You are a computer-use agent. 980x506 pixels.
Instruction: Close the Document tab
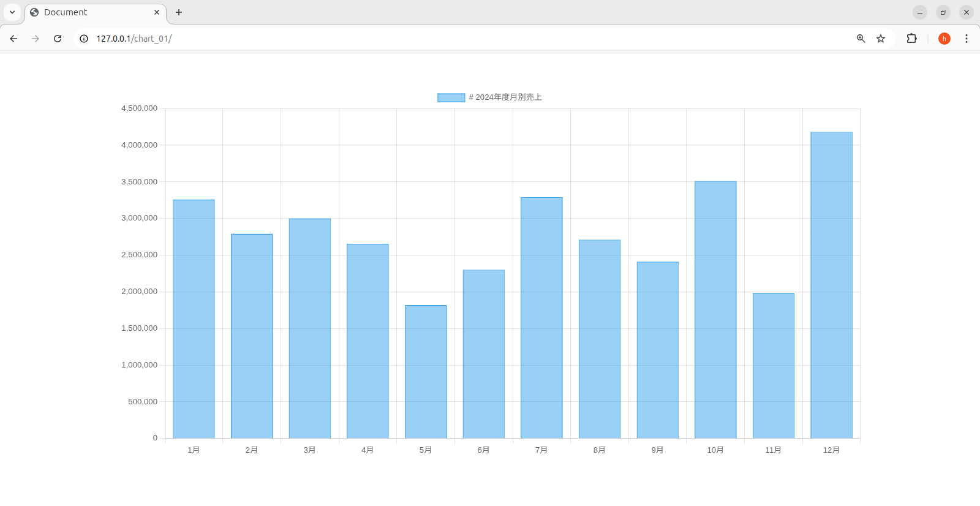(157, 12)
